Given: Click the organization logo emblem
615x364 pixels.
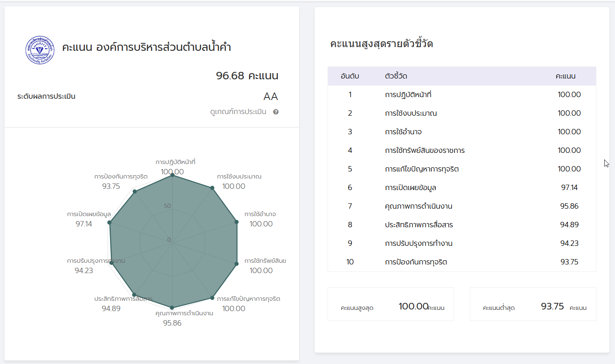Looking at the screenshot, I should (40, 50).
